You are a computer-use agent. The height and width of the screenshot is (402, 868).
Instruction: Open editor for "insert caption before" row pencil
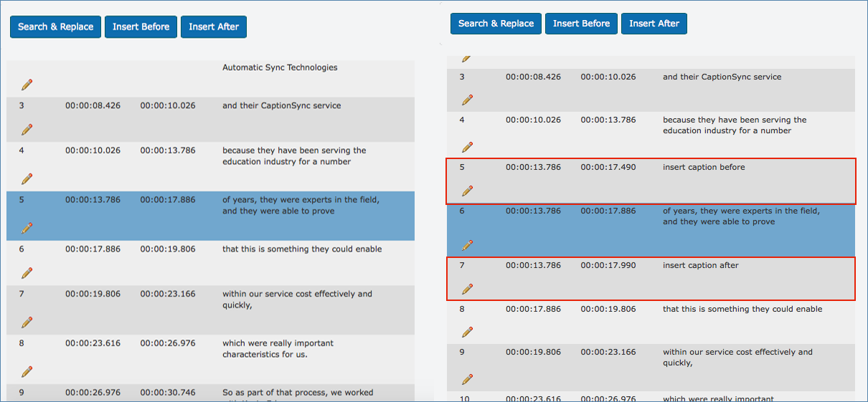[467, 191]
